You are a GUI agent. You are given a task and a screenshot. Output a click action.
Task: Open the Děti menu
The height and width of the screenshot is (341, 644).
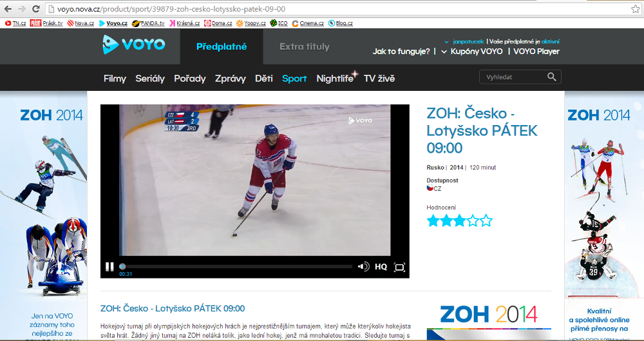pos(263,79)
